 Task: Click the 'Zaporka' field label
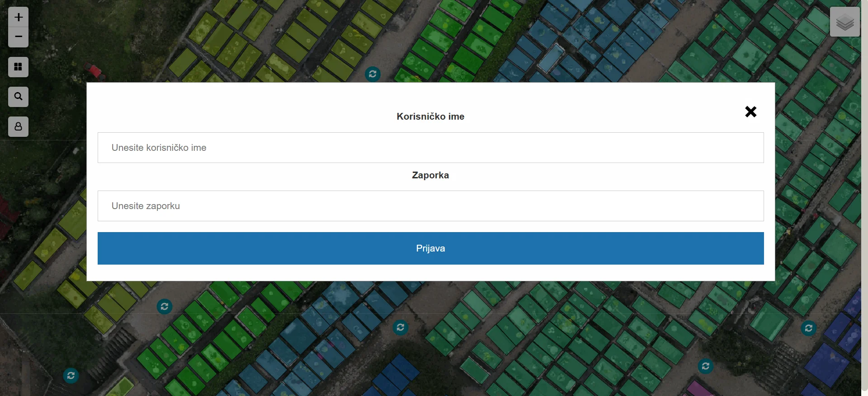(430, 175)
